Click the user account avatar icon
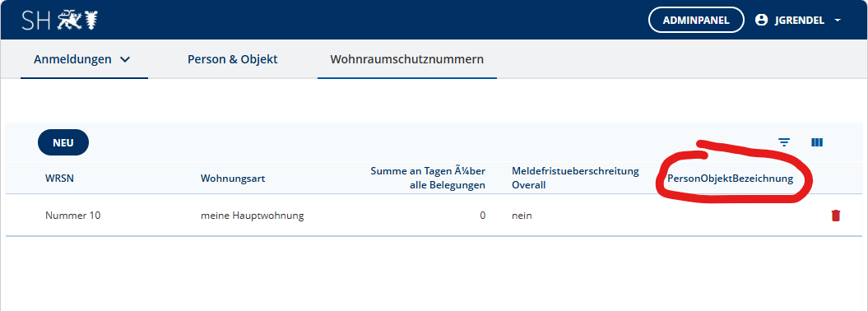The image size is (868, 311). (762, 21)
